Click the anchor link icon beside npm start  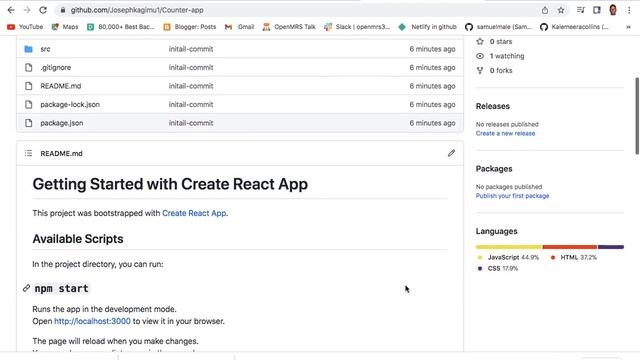[x=27, y=288]
